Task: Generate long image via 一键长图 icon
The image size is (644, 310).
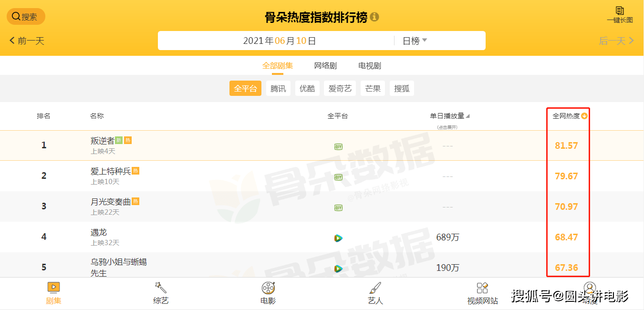Action: 620,15
